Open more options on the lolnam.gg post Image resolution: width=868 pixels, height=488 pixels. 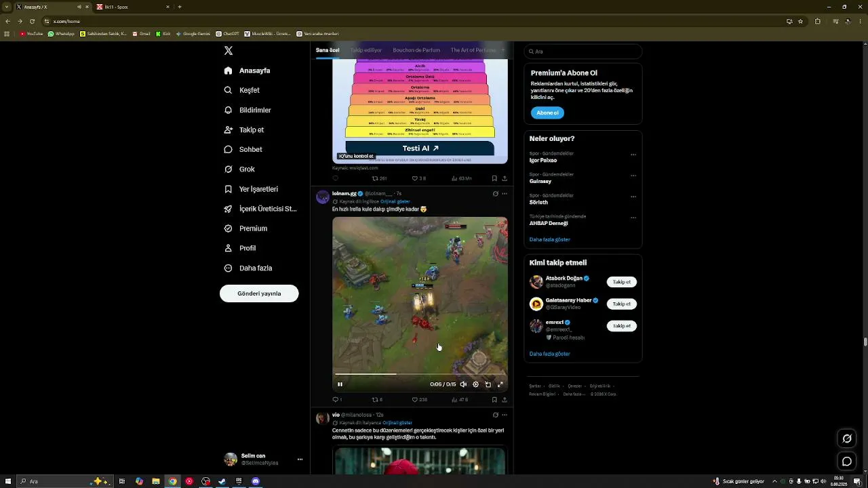[x=505, y=194]
